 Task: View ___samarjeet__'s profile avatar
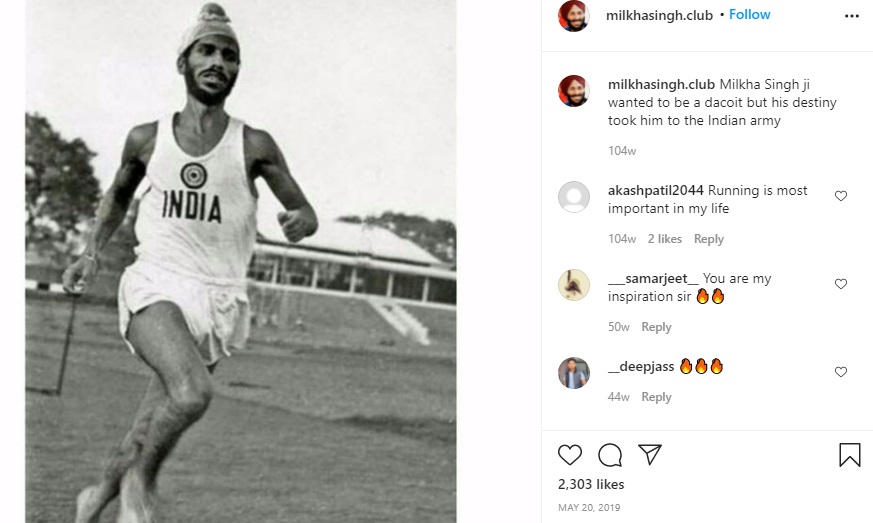[574, 285]
